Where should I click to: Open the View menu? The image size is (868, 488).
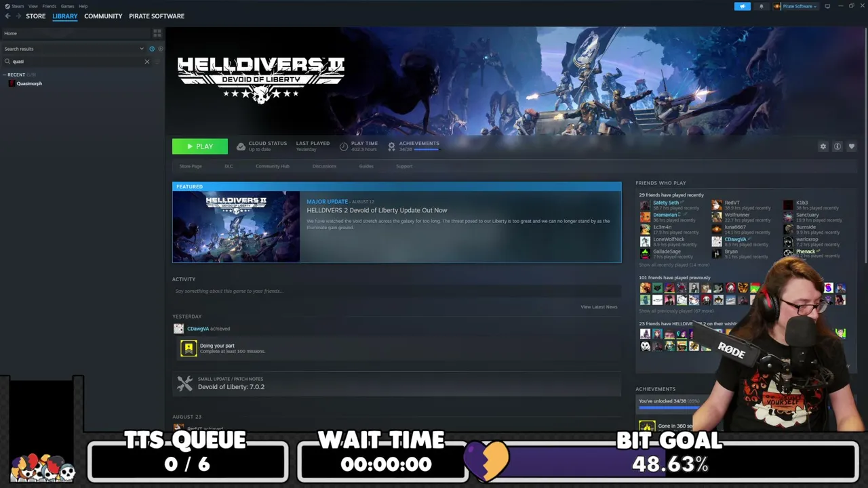[x=33, y=6]
